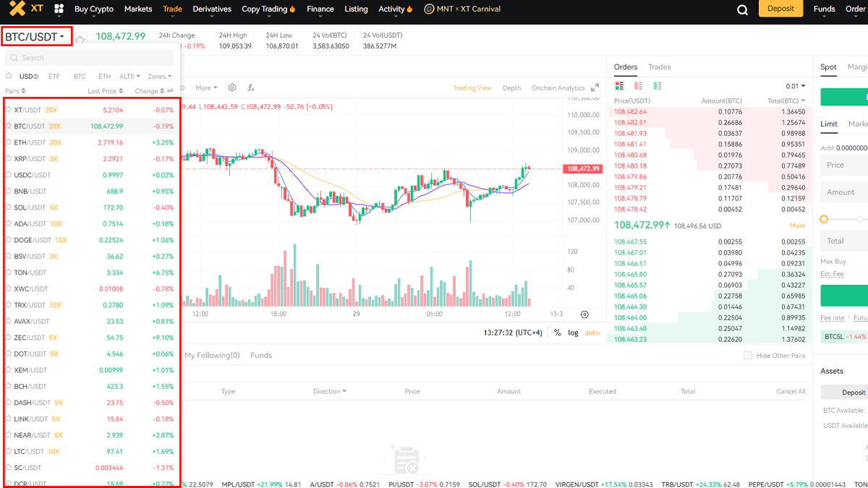Toggle log scale on chart

point(573,333)
